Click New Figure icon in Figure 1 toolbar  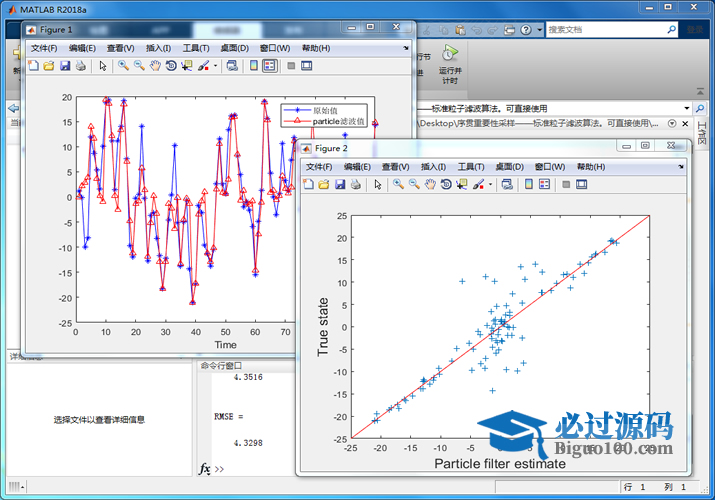pos(33,66)
